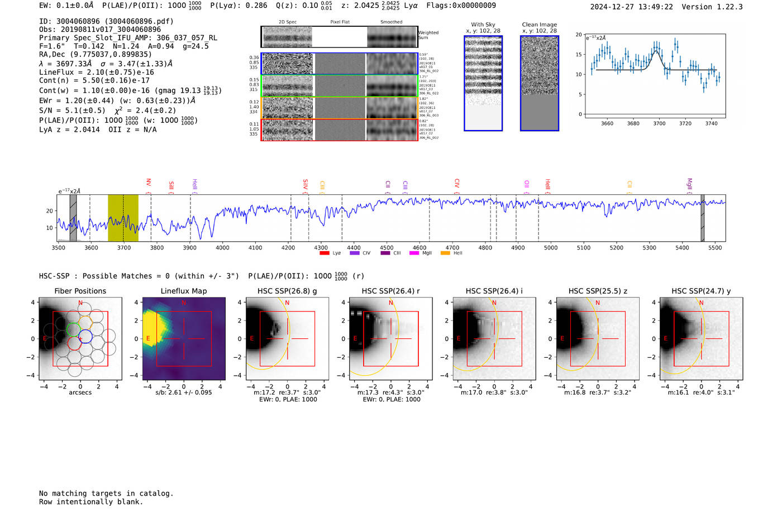Open the HSC SSP(26.4) r cutout
The height and width of the screenshot is (532, 782).
391,338
